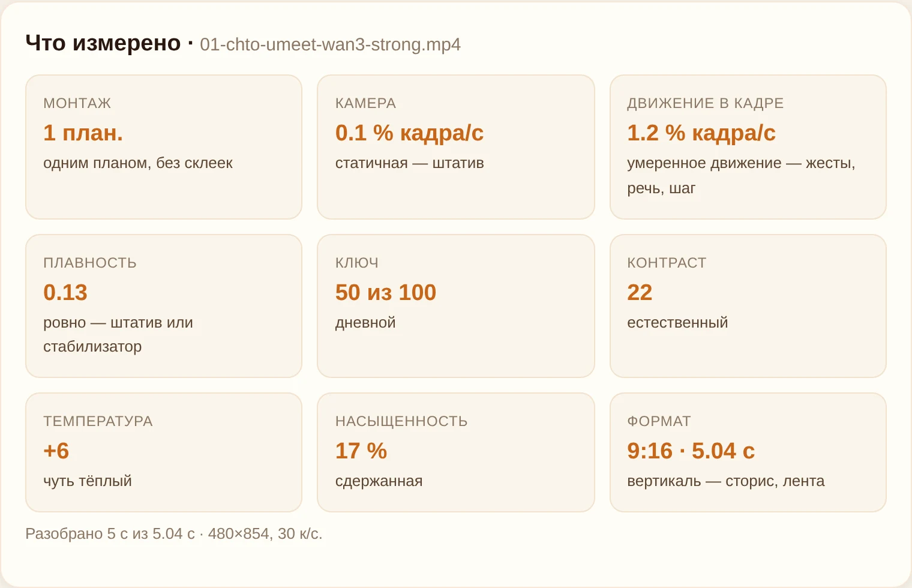The image size is (912, 588).
Task: Click the МОНТАЖ card
Action: pyautogui.click(x=164, y=147)
